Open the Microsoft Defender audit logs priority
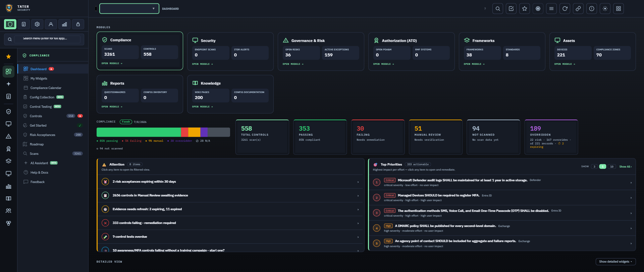Image resolution: width=644 pixels, height=272 pixels. 502,182
